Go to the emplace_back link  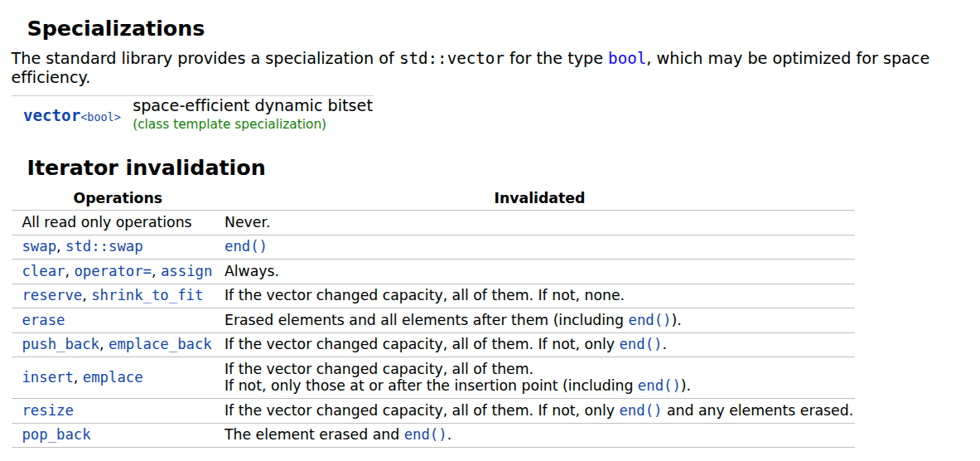(160, 344)
